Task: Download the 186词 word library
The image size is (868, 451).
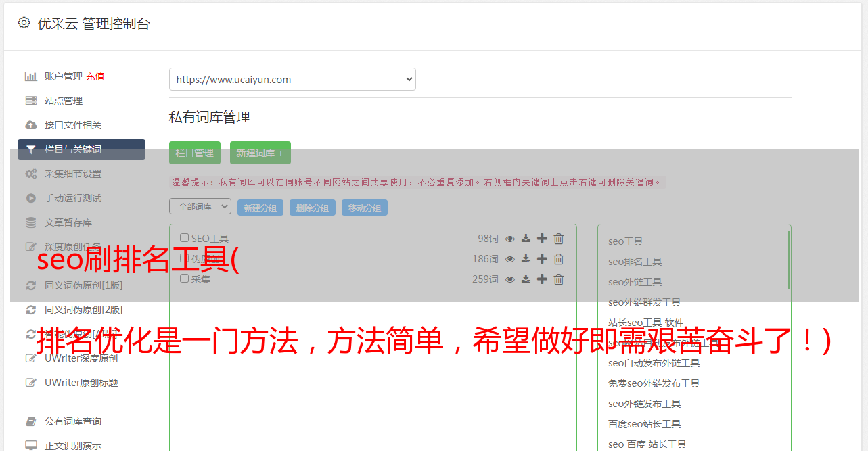Action: coord(526,259)
